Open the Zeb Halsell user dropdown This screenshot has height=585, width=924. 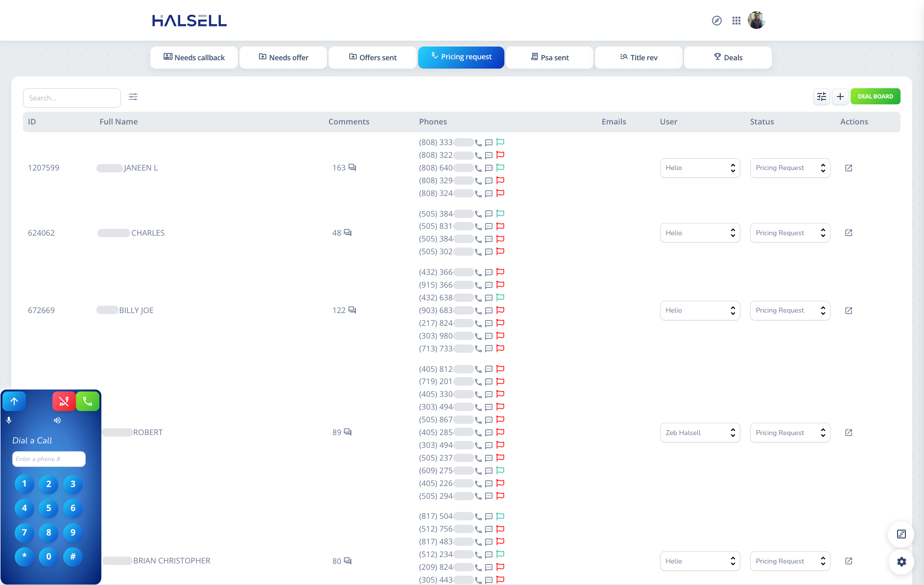699,433
